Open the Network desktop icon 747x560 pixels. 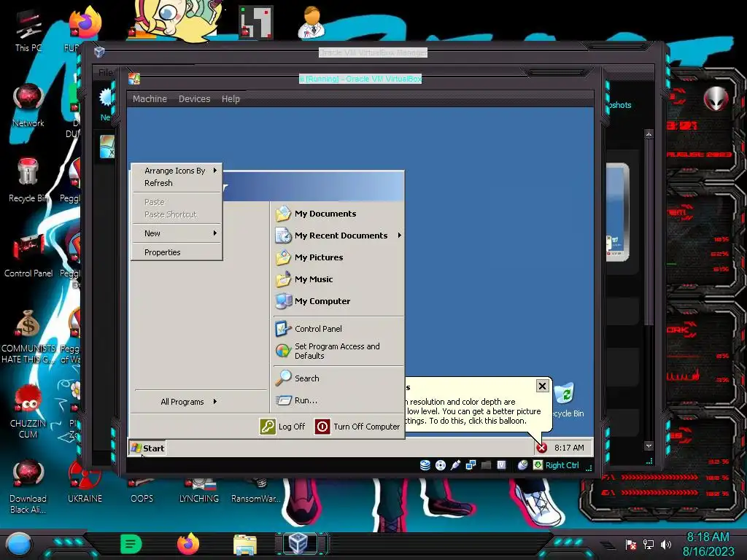pos(28,105)
